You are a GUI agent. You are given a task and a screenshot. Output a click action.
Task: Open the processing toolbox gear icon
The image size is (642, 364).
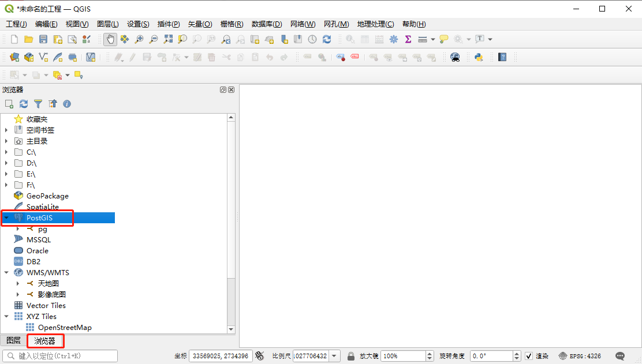point(394,39)
